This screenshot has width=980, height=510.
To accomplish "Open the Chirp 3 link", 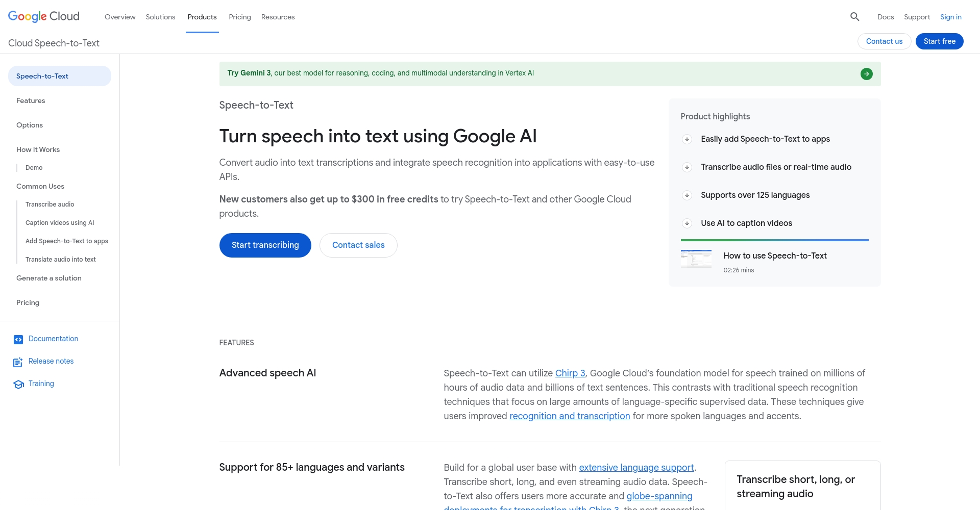I will coord(570,373).
